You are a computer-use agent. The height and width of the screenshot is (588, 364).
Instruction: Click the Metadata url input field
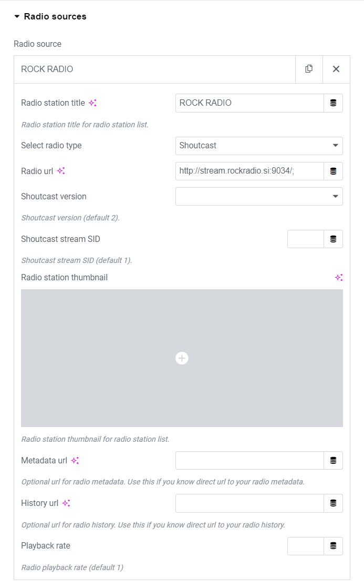(249, 460)
